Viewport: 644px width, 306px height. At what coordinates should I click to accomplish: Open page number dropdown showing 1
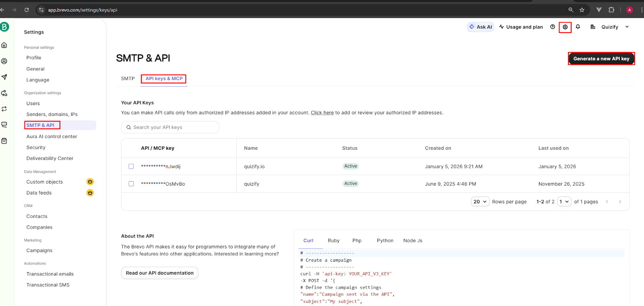click(564, 202)
